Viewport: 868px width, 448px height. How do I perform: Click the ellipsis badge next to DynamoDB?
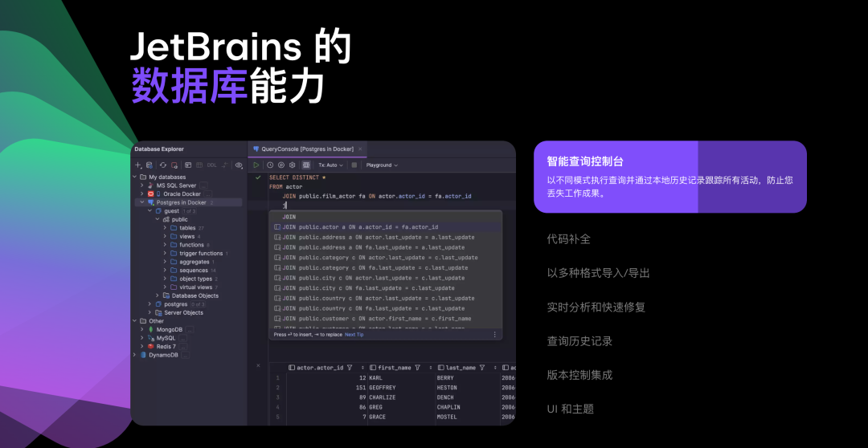(x=186, y=355)
